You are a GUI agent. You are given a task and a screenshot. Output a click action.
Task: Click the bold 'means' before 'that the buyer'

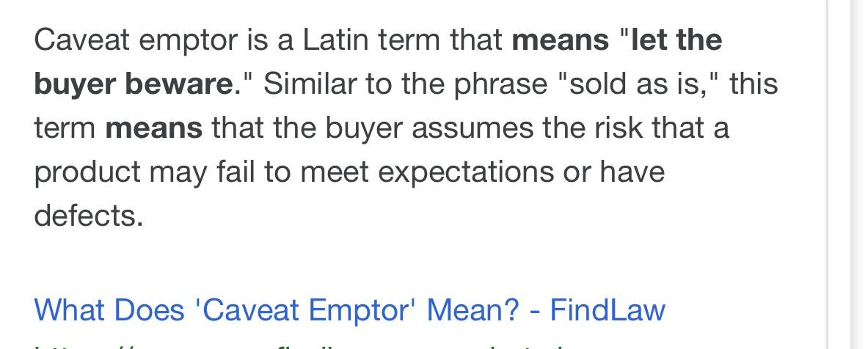pyautogui.click(x=153, y=128)
